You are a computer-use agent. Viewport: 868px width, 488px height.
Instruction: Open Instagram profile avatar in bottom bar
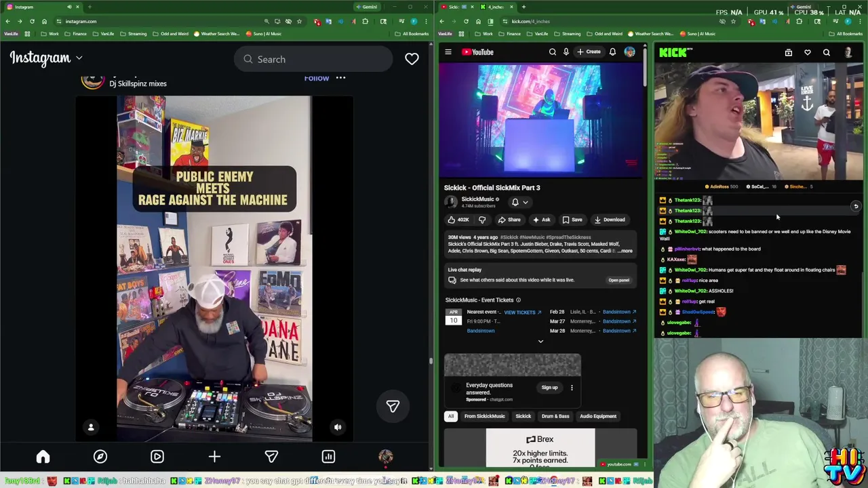click(385, 457)
